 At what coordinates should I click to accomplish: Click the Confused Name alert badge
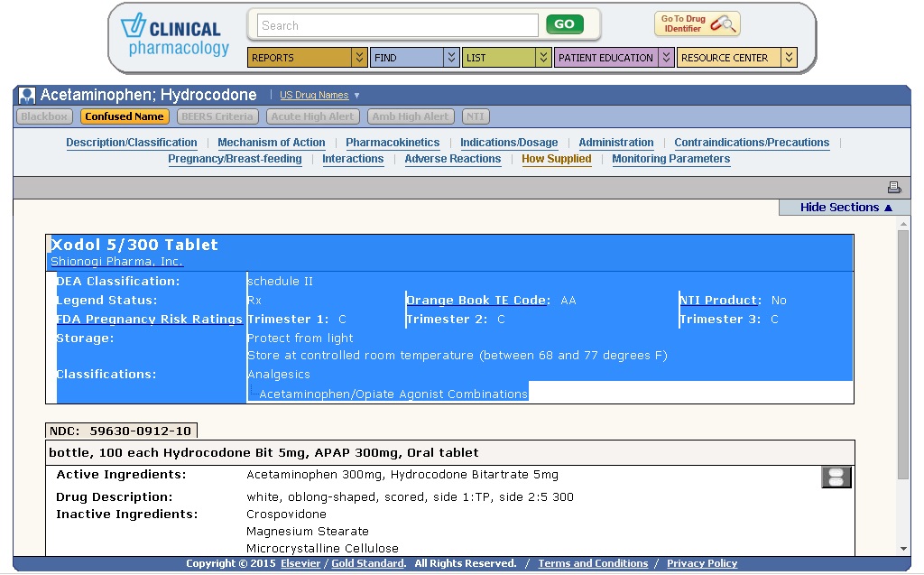(125, 116)
